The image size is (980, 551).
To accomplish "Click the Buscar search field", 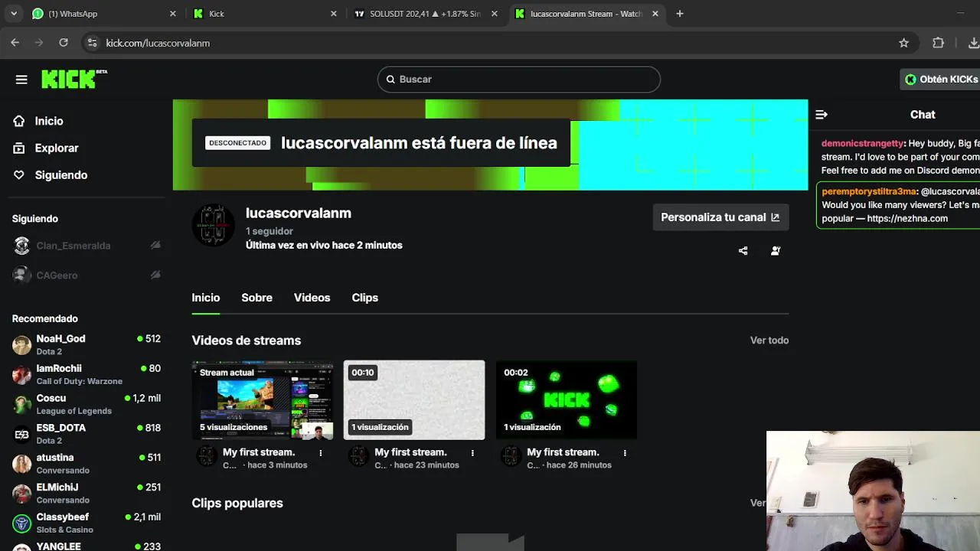I will point(518,79).
